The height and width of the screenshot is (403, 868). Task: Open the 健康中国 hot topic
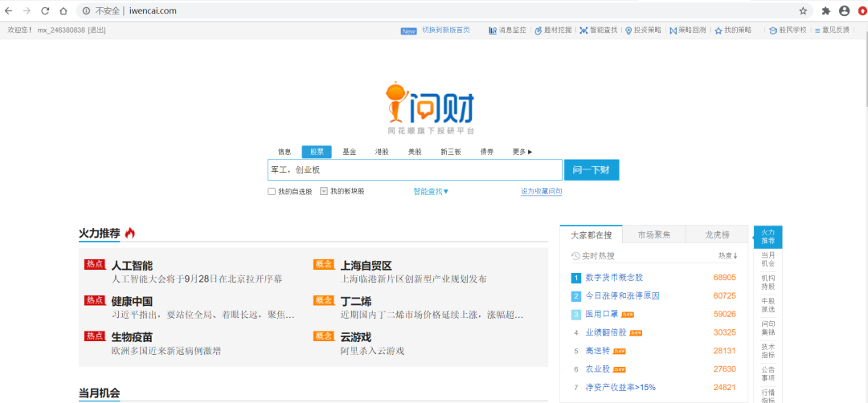coord(132,301)
